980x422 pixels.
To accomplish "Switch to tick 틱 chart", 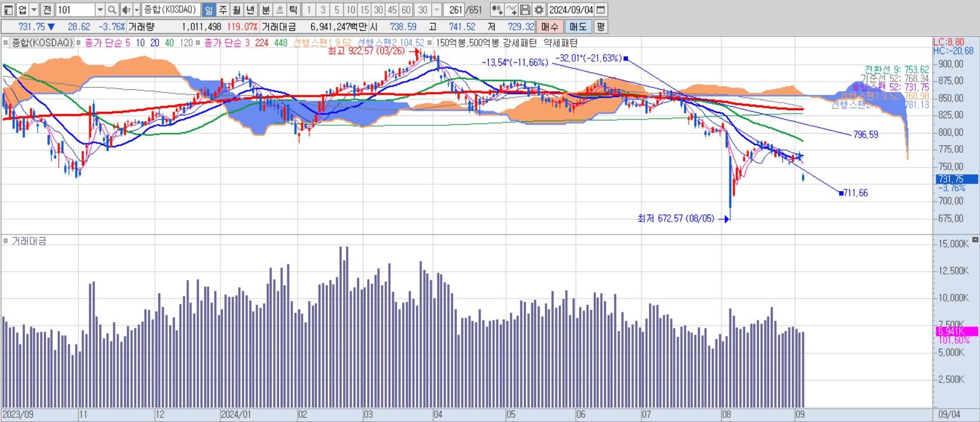I will 294,10.
